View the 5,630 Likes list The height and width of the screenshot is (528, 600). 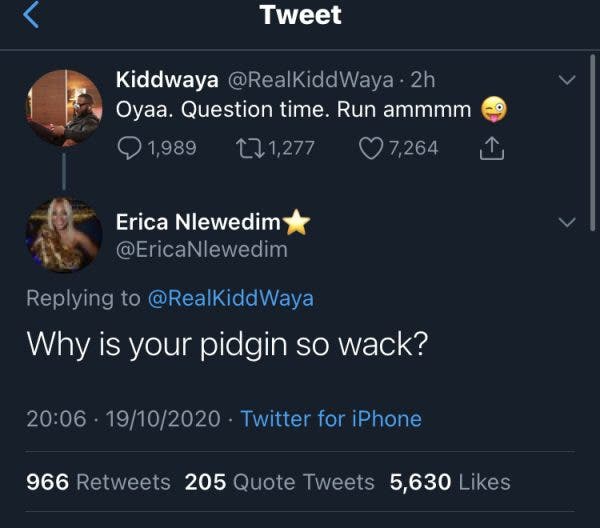click(x=450, y=482)
